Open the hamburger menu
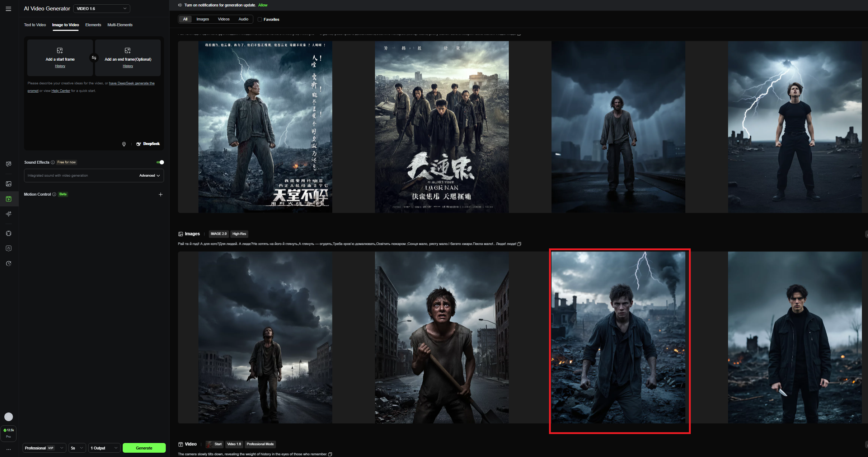The image size is (868, 457). [x=8, y=9]
